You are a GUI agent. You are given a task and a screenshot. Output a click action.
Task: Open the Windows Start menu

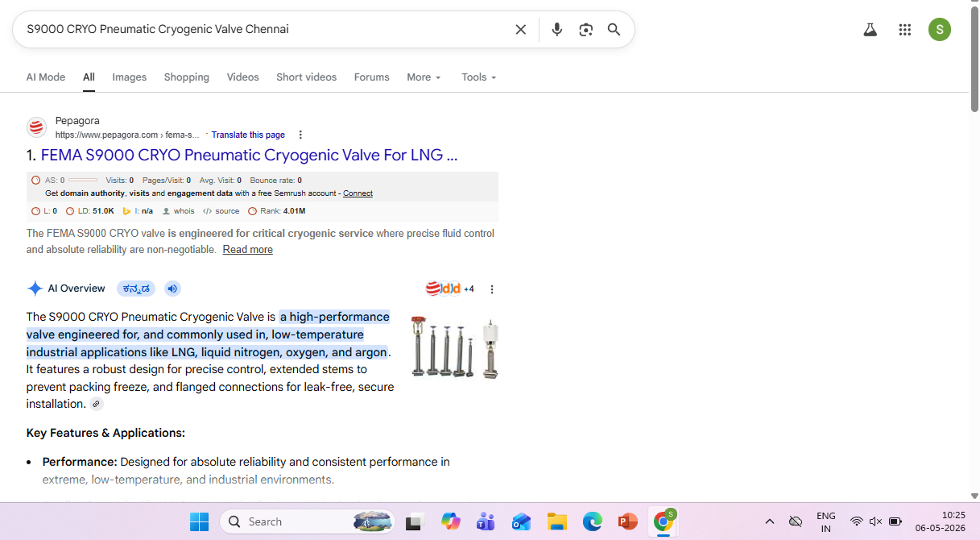(x=199, y=521)
